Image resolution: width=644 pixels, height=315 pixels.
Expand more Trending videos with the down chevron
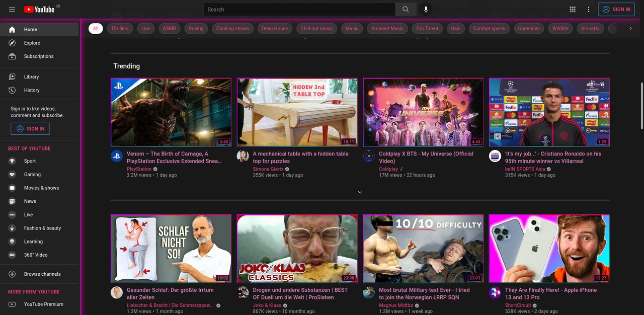coord(360,192)
